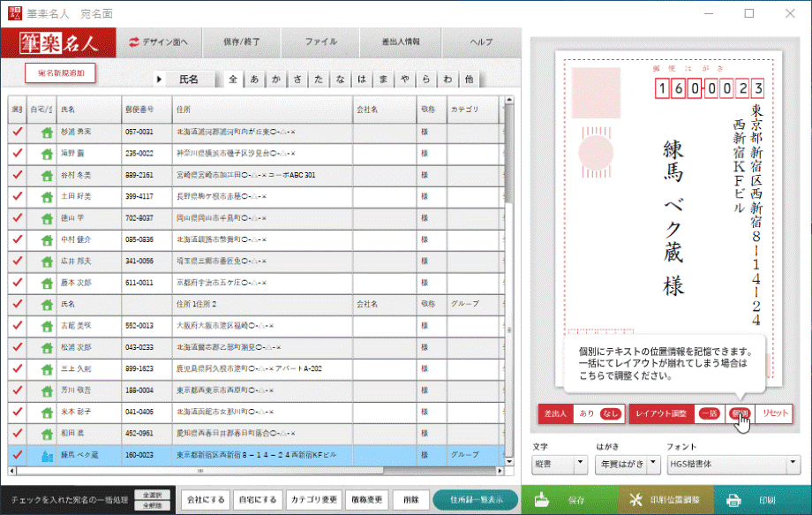Viewport: 812px width, 515px height.
Task: Click the home icon in the 702-8037 row
Action: pos(47,219)
